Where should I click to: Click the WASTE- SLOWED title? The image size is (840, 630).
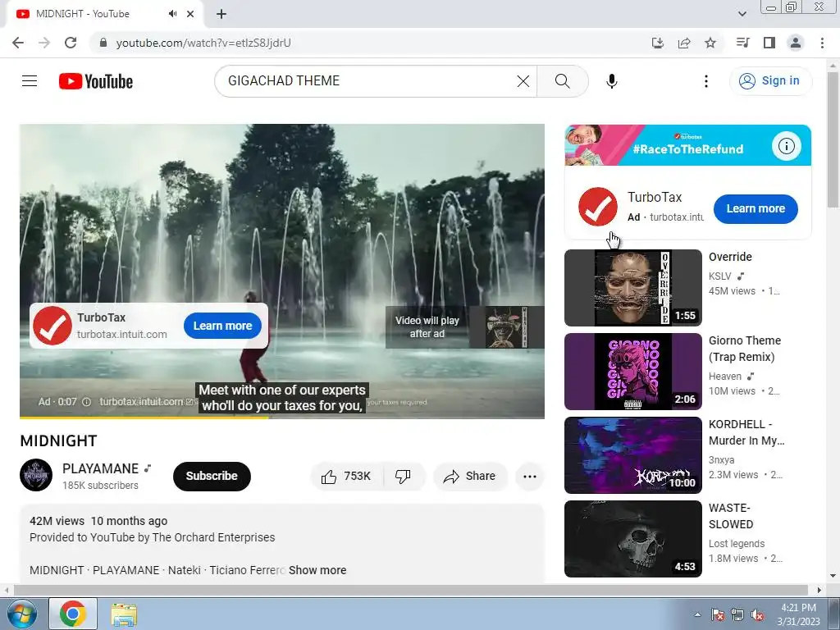pos(731,516)
